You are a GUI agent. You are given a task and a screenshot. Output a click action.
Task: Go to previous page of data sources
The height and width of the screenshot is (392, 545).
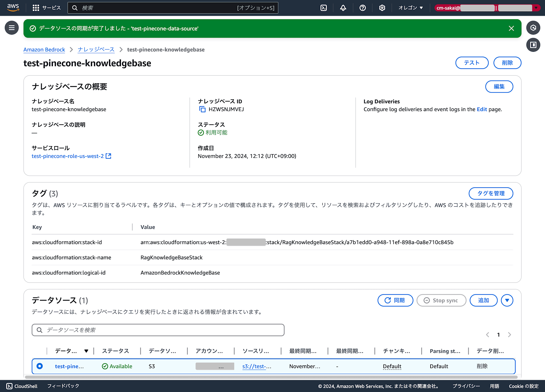[488, 335]
